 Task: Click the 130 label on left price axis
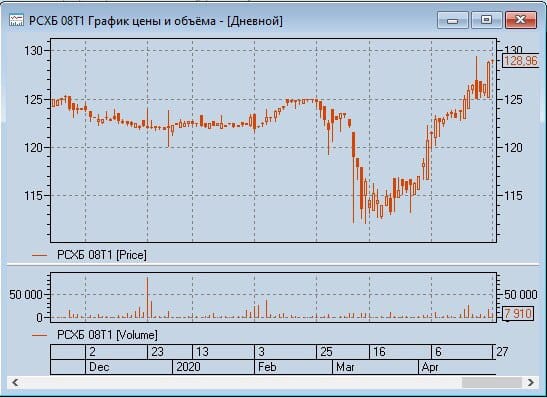point(33,51)
